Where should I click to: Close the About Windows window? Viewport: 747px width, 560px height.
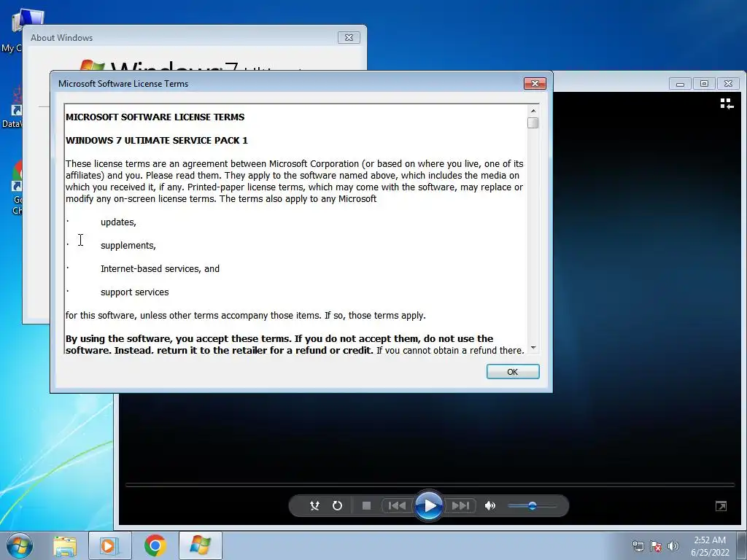click(x=349, y=38)
